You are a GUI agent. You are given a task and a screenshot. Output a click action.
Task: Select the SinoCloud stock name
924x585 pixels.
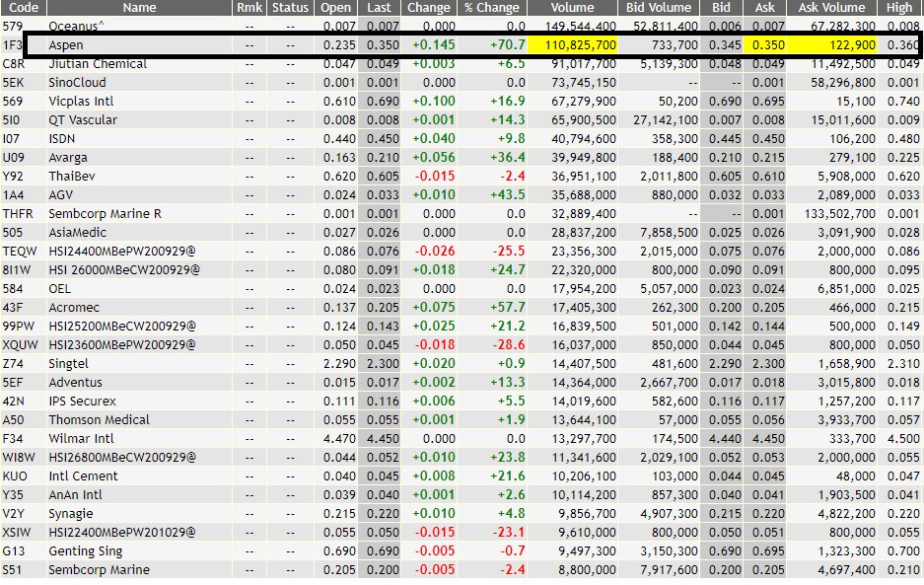coord(77,83)
